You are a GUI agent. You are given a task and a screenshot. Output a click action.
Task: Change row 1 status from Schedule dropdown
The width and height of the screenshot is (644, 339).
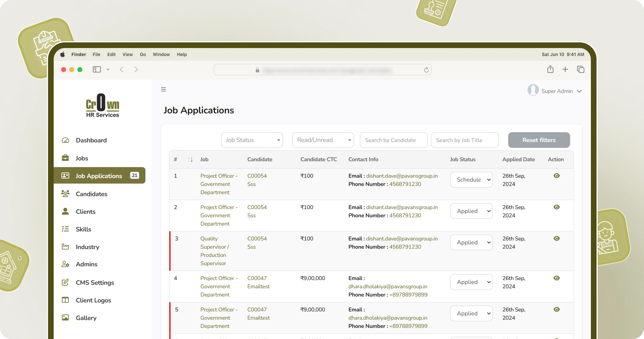[471, 179]
